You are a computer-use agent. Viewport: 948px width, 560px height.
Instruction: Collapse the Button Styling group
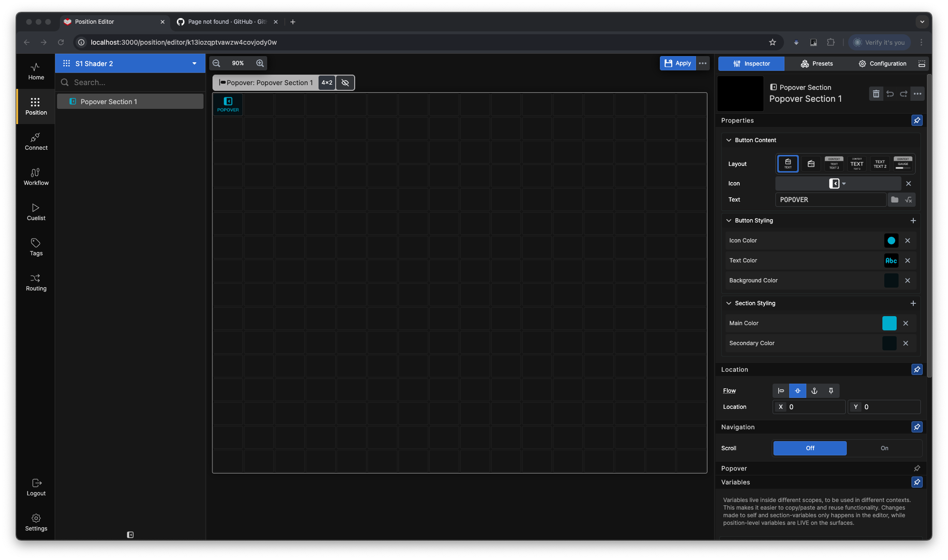729,221
